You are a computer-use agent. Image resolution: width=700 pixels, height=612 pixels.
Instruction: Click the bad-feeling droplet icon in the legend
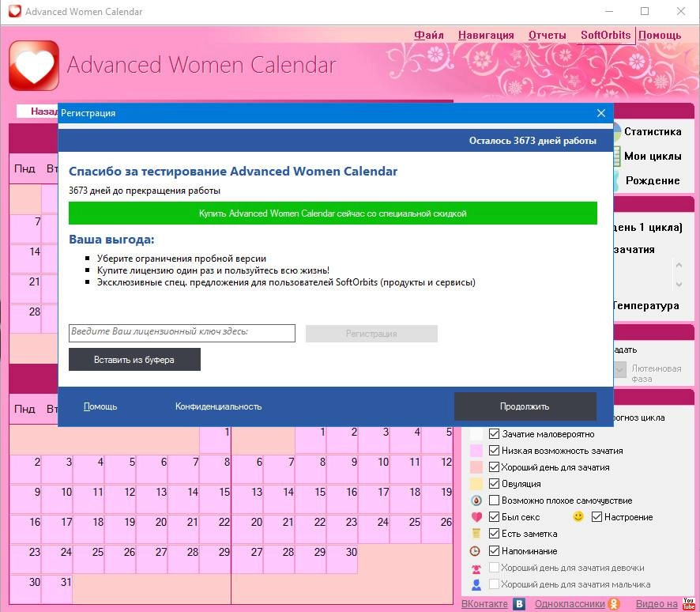[x=476, y=501]
